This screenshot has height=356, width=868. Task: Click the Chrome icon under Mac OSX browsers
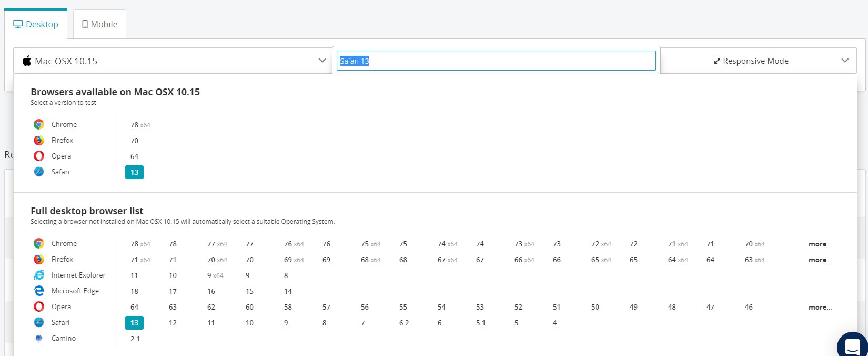coord(39,124)
